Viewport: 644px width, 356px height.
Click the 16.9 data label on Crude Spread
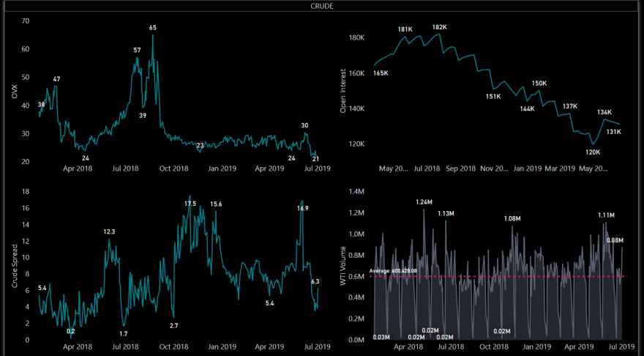click(x=303, y=209)
